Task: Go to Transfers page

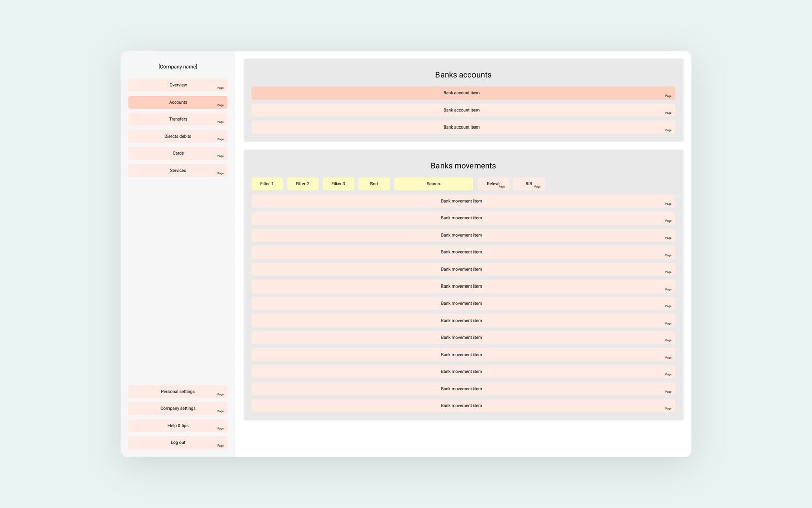Action: click(x=178, y=119)
